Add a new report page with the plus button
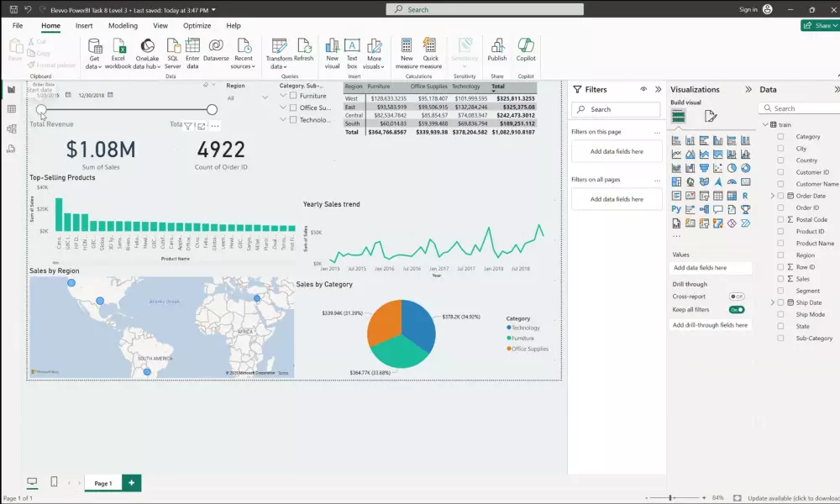The width and height of the screenshot is (840, 504). click(131, 483)
